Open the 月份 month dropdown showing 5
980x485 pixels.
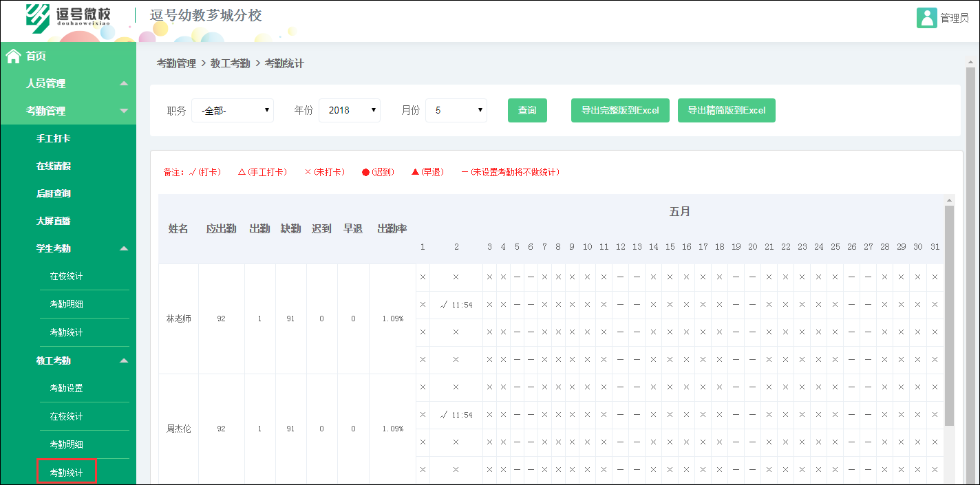(456, 110)
